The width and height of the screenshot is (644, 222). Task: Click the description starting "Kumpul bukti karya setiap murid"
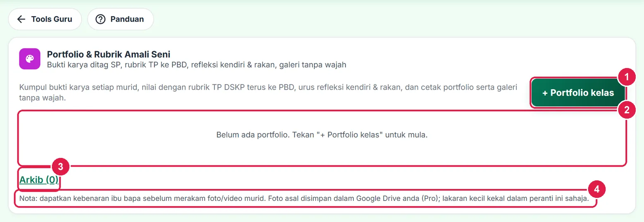pos(268,93)
